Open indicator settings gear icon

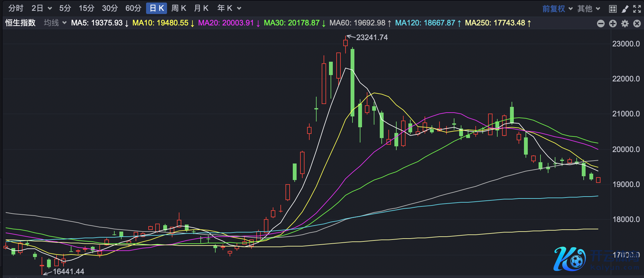(x=625, y=24)
